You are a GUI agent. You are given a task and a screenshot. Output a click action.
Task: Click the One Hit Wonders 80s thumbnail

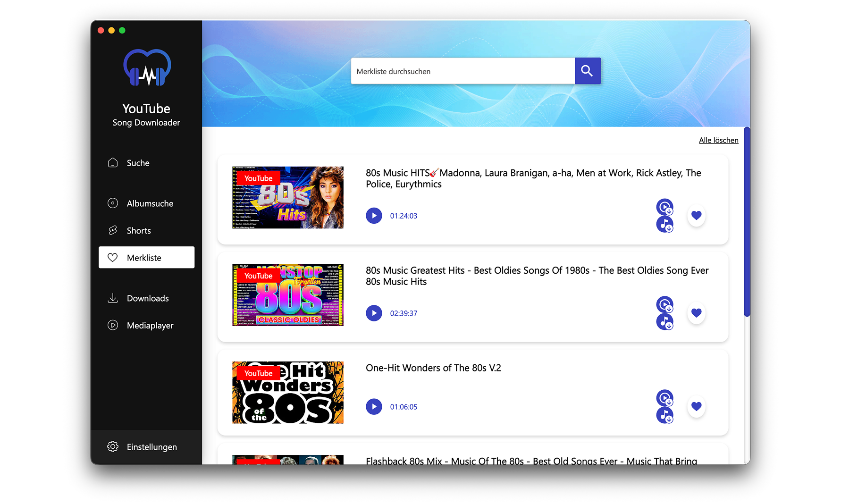[x=288, y=392]
